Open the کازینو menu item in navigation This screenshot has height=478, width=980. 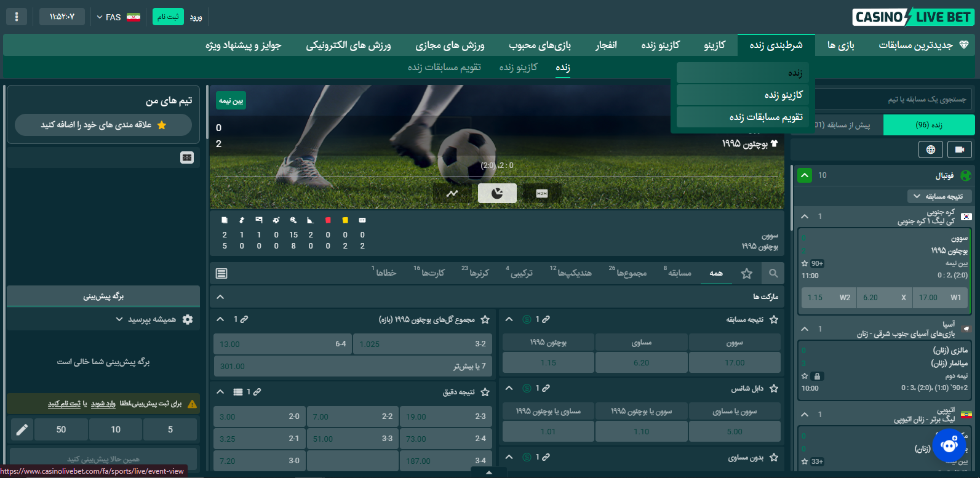(714, 45)
